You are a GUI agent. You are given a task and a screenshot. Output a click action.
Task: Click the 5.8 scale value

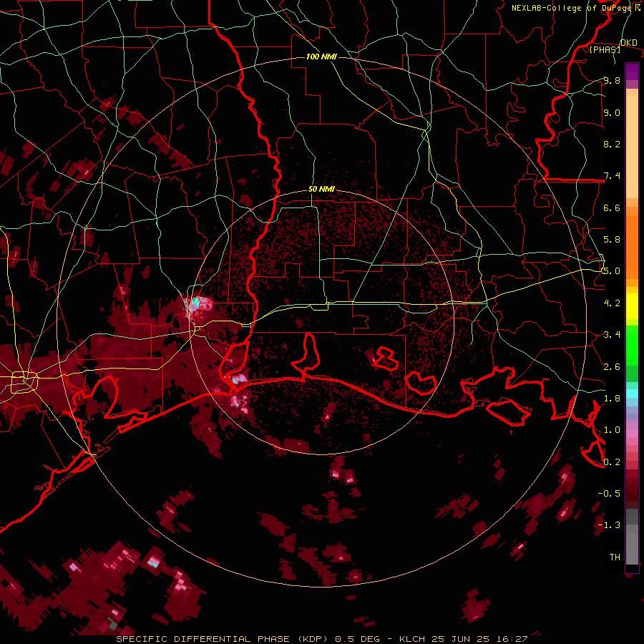pos(612,240)
